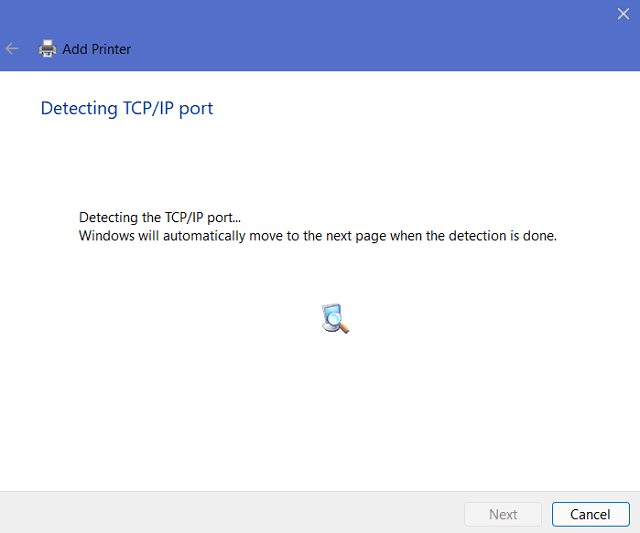Click the white space below the search icon
Screen dimensions: 640x533
(x=335, y=410)
